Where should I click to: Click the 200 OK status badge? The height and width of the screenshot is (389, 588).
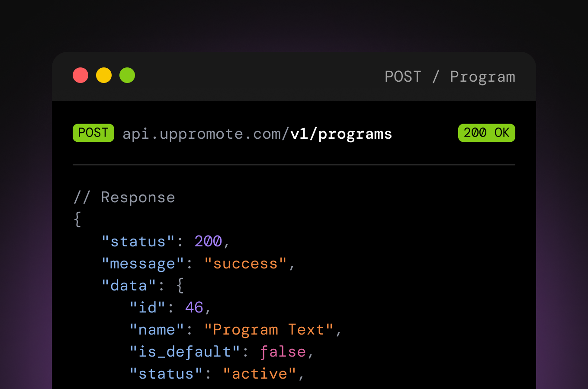pos(487,133)
